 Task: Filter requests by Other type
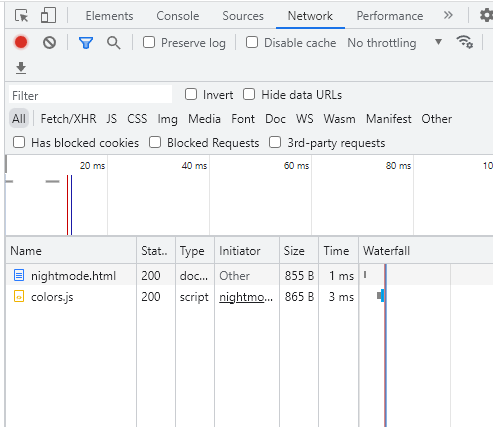point(437,119)
